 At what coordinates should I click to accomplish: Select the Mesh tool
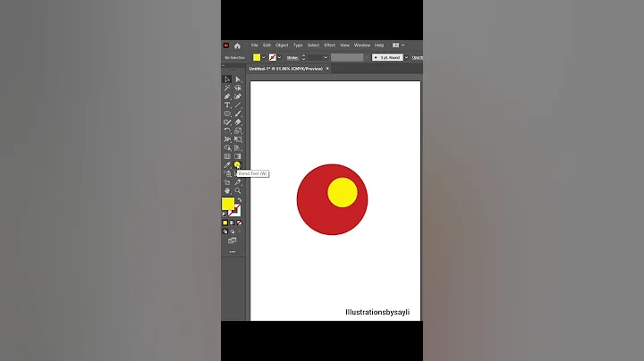coord(227,156)
